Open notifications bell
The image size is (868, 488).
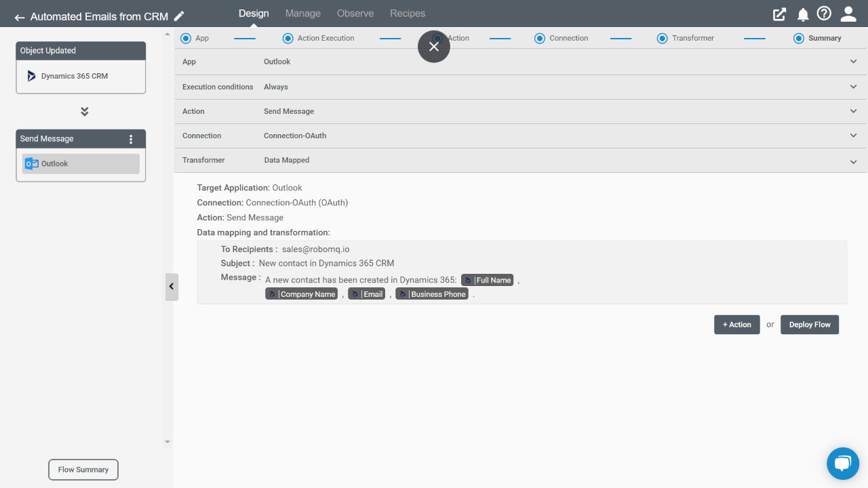[x=803, y=14]
